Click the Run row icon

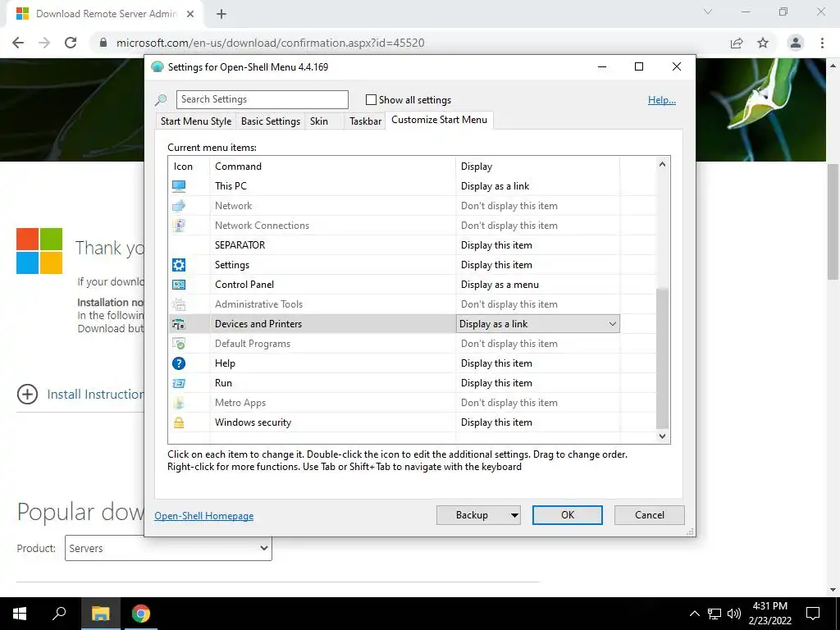pyautogui.click(x=179, y=383)
